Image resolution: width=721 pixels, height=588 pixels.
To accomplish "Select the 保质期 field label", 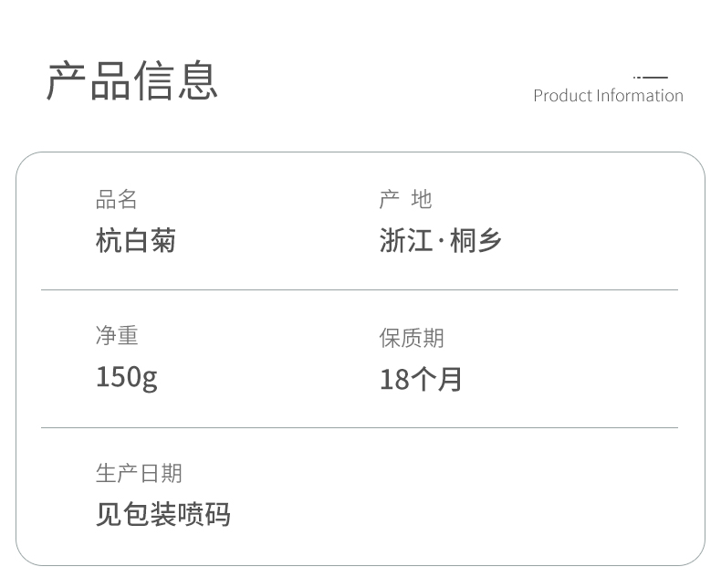I will pyautogui.click(x=412, y=338).
